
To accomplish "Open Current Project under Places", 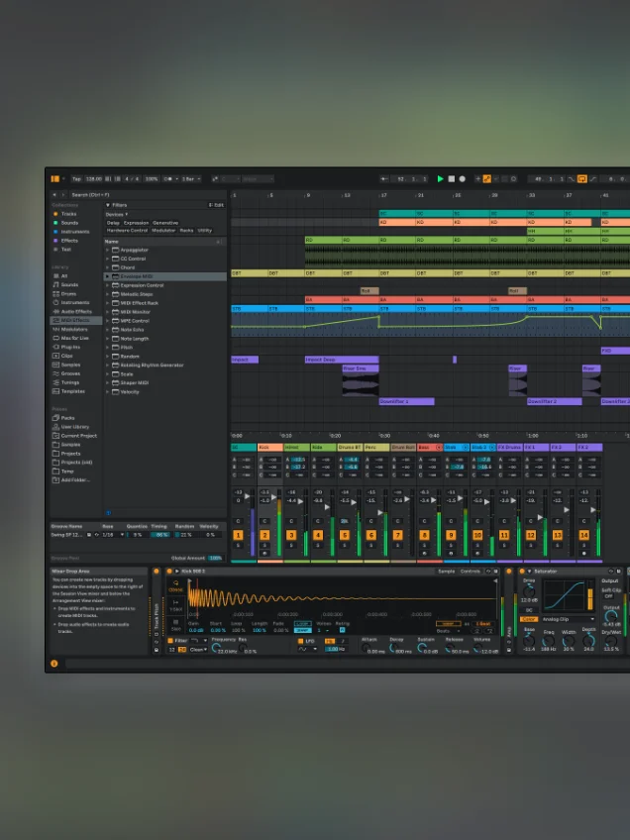I will (79, 436).
